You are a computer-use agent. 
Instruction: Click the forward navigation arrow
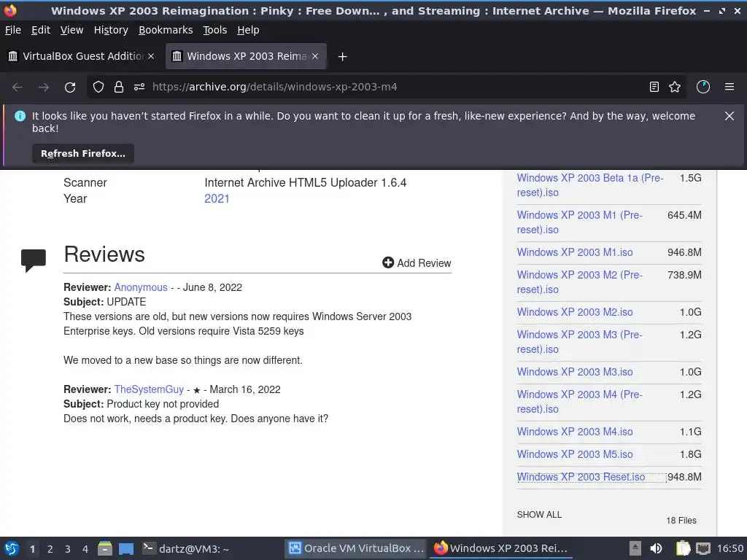pyautogui.click(x=44, y=87)
